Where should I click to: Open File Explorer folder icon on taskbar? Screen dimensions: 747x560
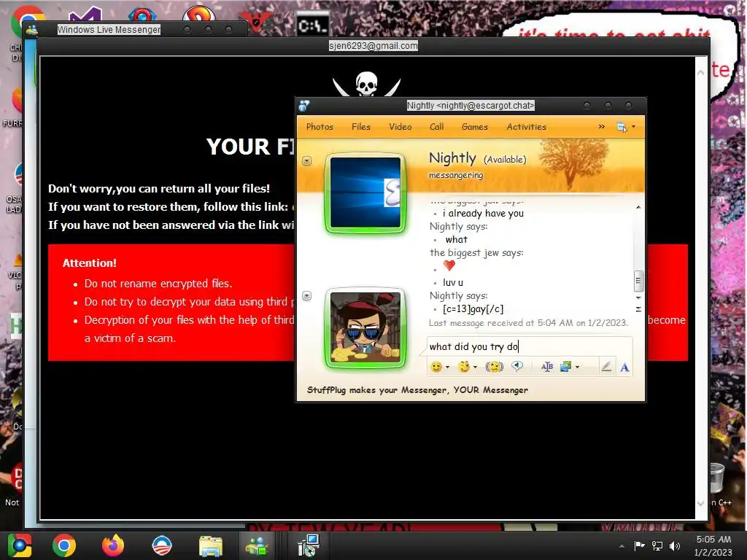tap(210, 545)
